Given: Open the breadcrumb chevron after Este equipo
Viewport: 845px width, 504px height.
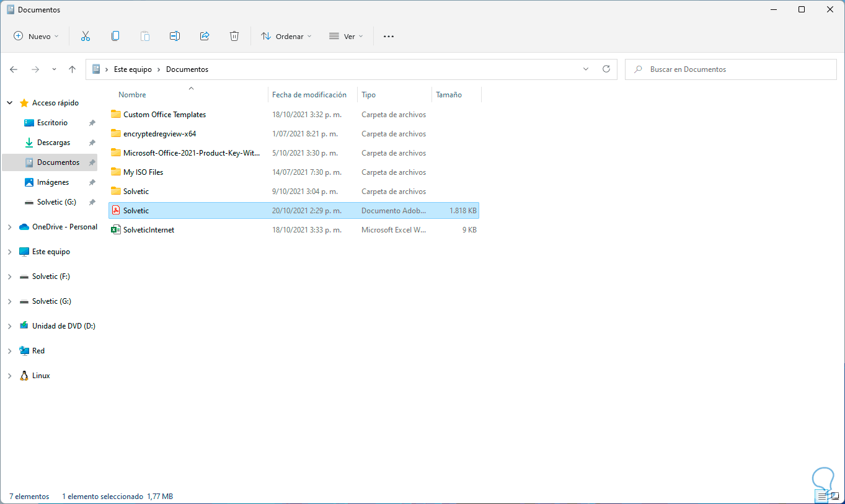Looking at the screenshot, I should click(x=159, y=69).
